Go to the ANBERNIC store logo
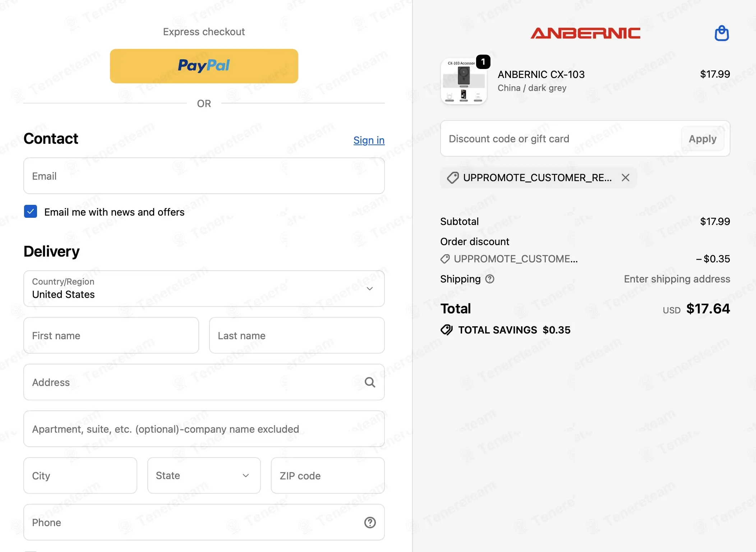The width and height of the screenshot is (756, 552). point(585,33)
